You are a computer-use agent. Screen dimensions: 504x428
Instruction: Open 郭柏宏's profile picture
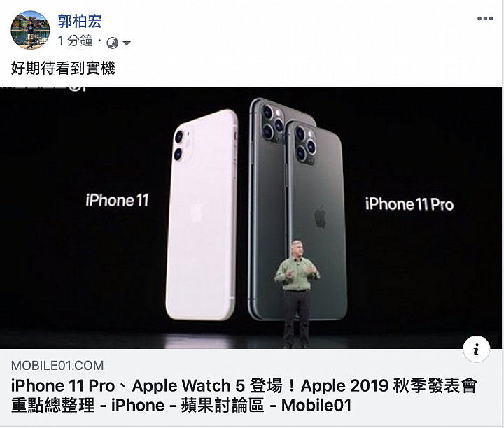(30, 30)
